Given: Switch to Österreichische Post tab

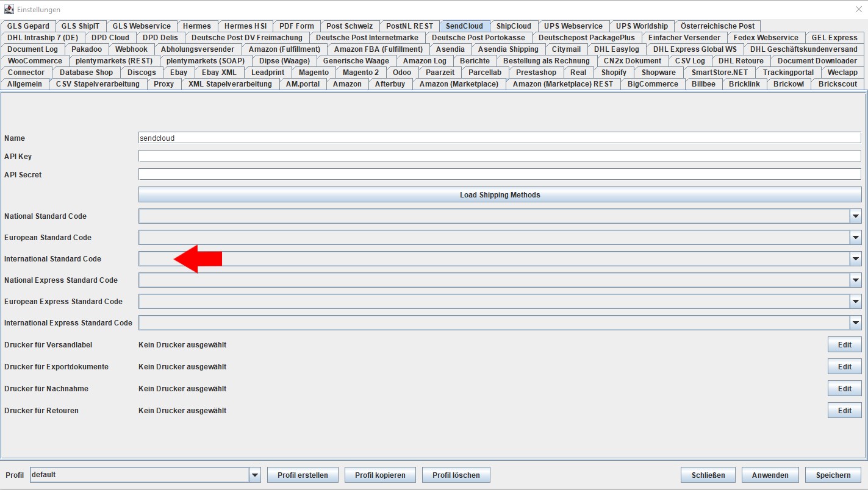Looking at the screenshot, I should (x=717, y=26).
